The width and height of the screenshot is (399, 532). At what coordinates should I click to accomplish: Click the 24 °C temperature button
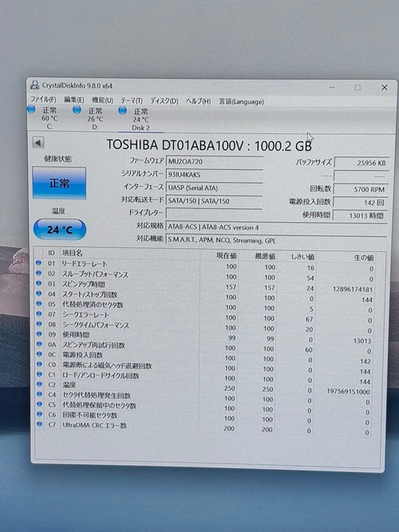(x=60, y=230)
